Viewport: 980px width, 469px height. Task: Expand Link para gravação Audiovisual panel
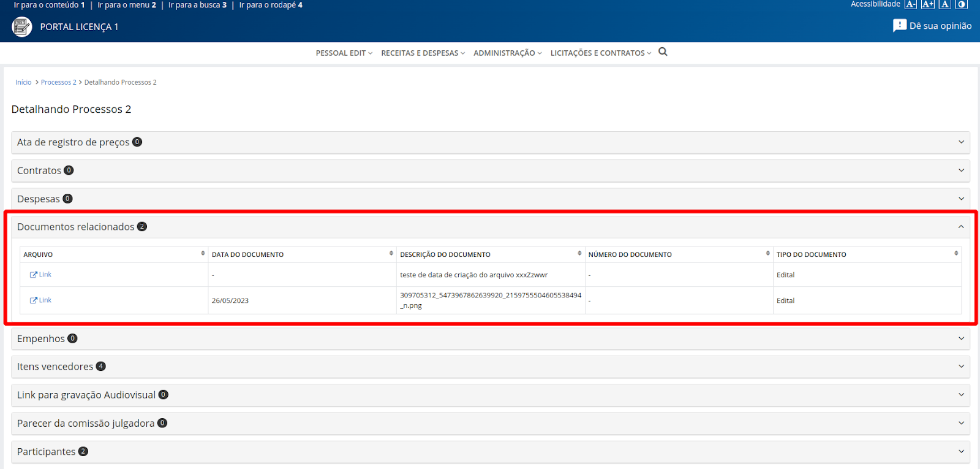click(x=490, y=395)
